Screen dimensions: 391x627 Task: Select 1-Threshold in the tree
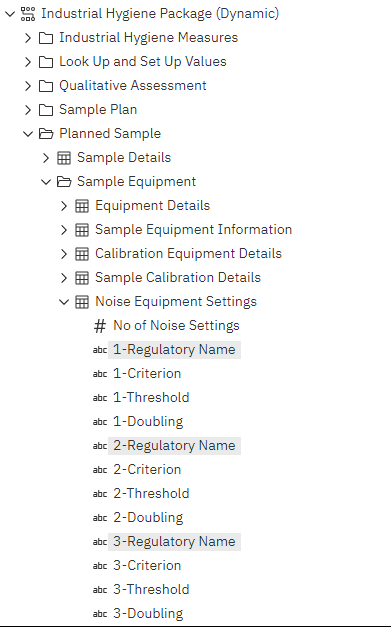[151, 397]
